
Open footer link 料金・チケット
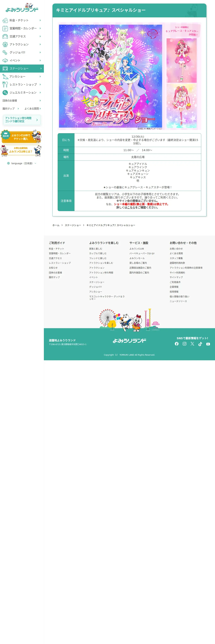click(x=56, y=249)
